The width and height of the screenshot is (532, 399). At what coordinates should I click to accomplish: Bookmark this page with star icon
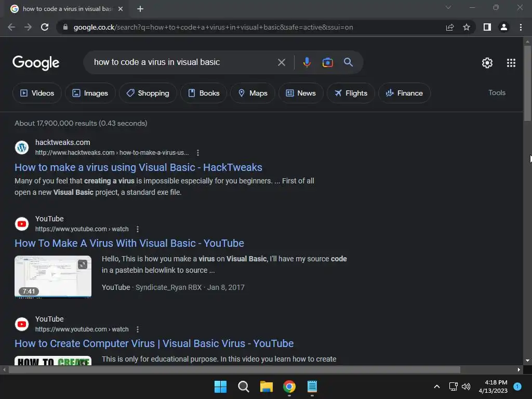(x=467, y=27)
